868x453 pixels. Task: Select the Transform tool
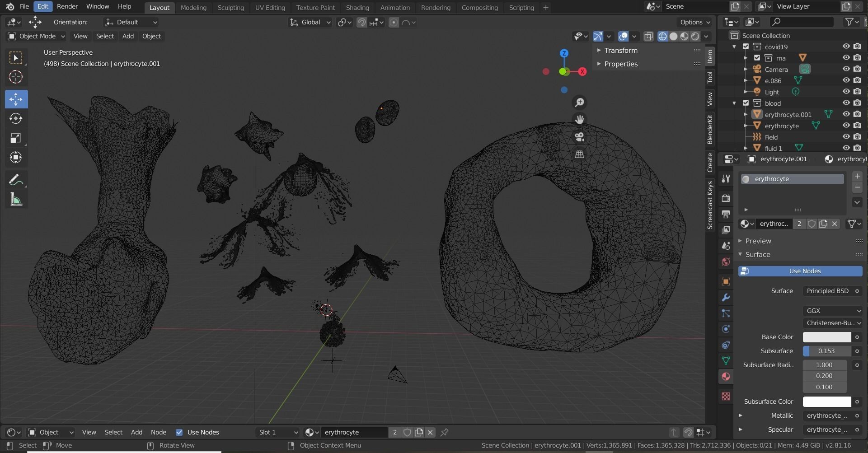16,157
